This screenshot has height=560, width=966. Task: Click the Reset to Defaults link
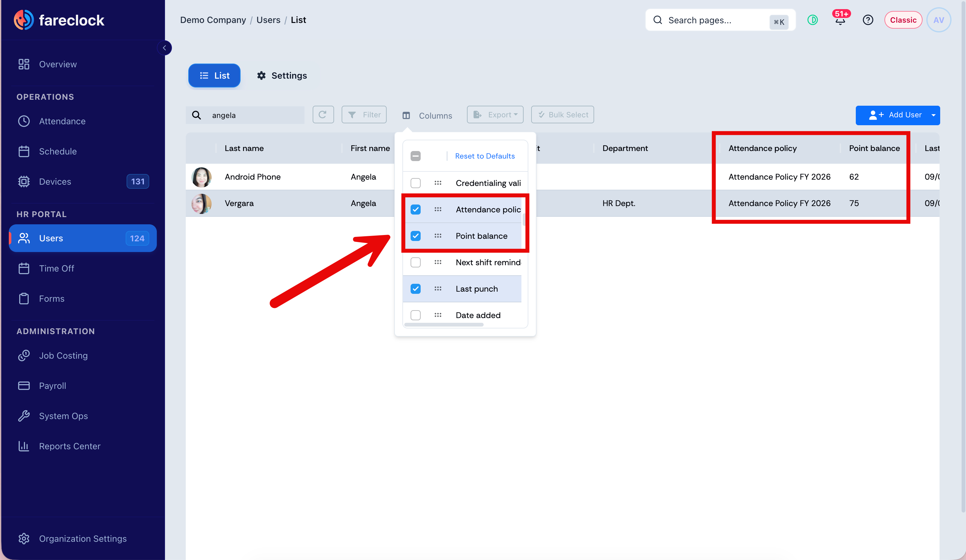(485, 156)
